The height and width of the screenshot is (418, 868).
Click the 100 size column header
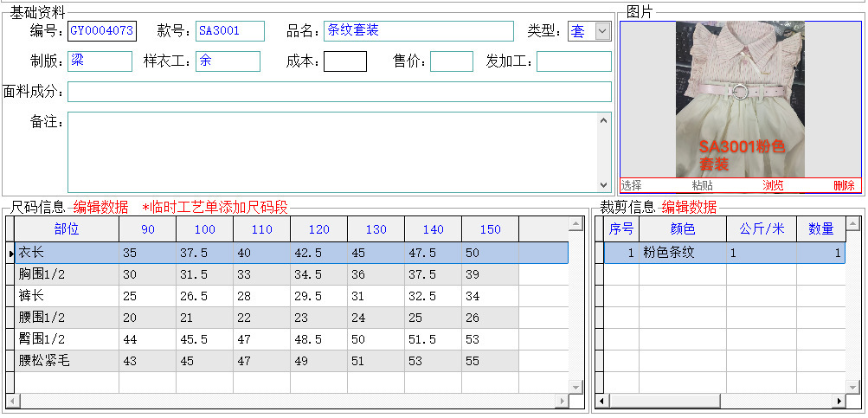(204, 229)
